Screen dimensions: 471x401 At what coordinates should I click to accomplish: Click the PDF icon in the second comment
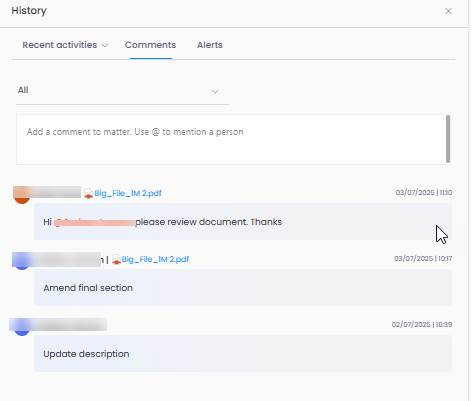[116, 259]
